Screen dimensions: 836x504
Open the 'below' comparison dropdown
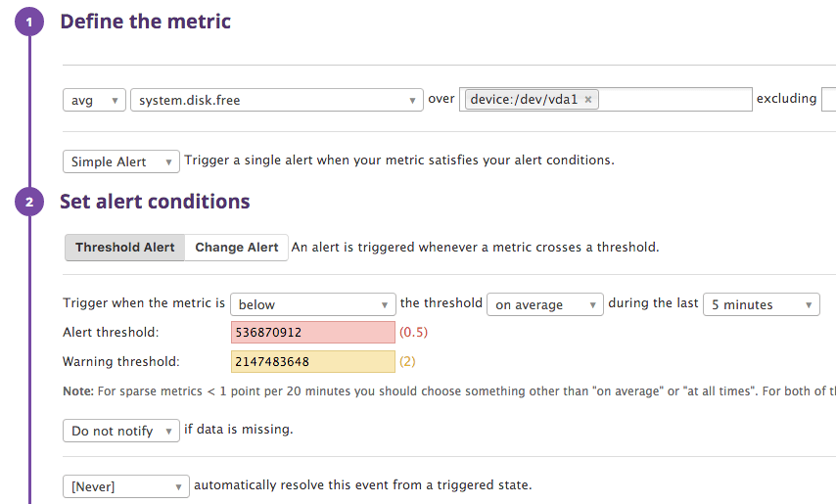tap(312, 304)
